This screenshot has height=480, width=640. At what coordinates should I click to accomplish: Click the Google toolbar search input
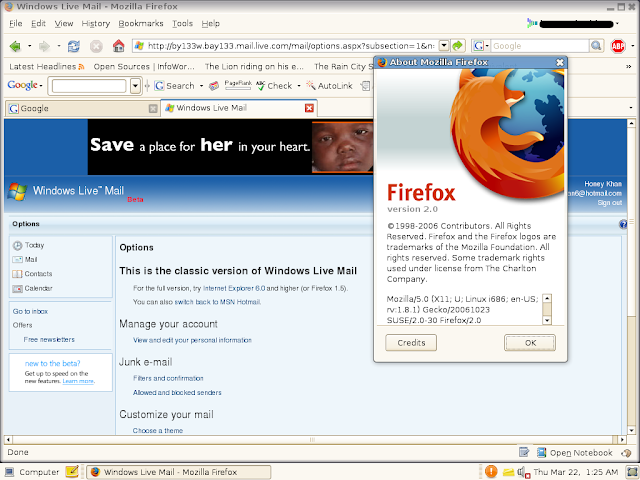pos(89,86)
